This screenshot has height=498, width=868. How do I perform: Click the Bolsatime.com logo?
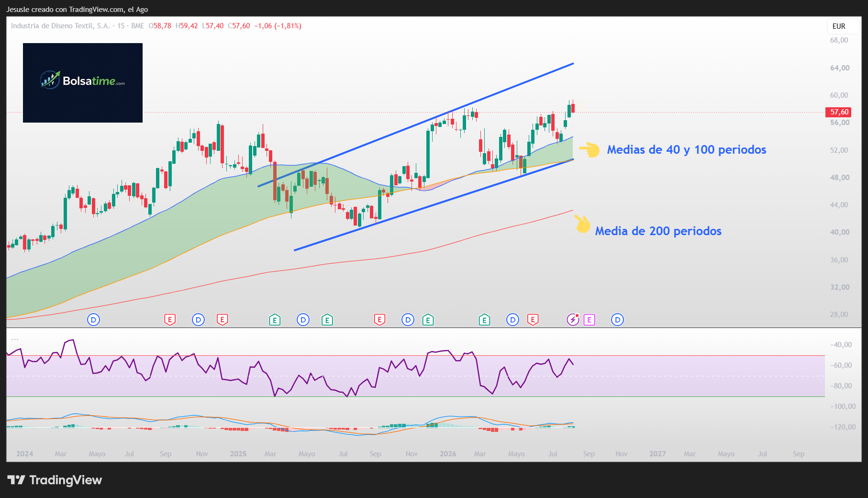click(83, 83)
